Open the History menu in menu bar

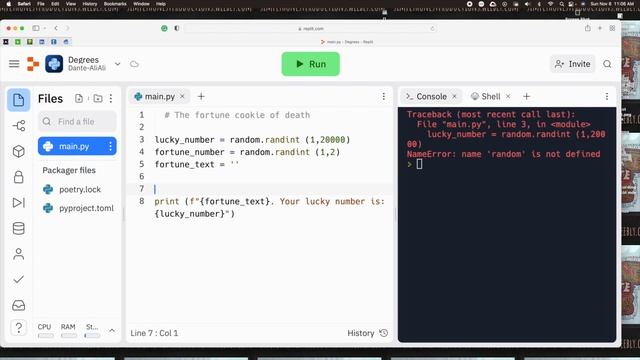(x=90, y=4)
